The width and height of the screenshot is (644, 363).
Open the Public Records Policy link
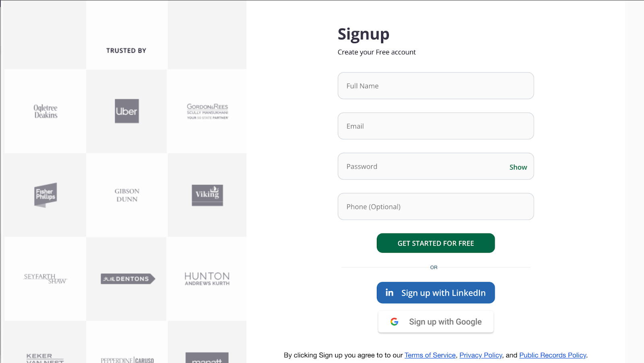coord(553,355)
